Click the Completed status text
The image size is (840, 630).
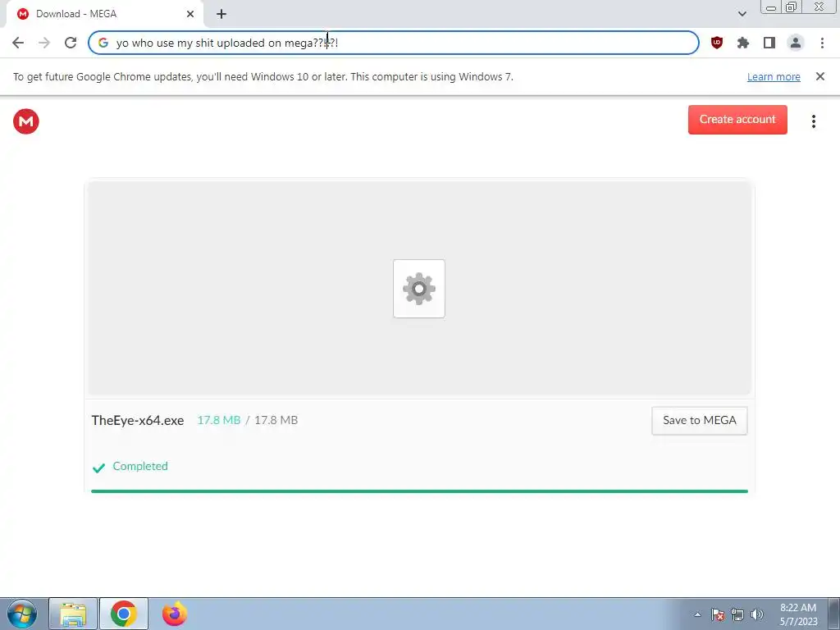click(139, 466)
